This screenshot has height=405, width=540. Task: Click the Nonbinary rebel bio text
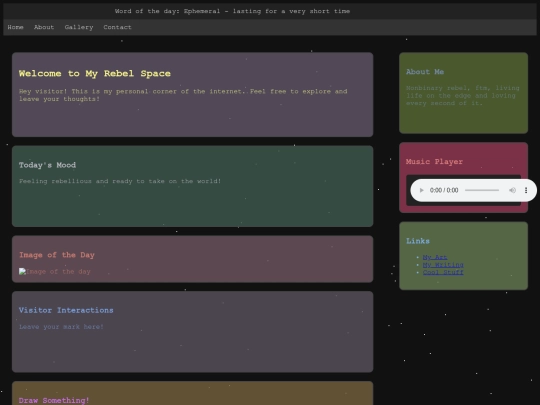(x=463, y=95)
